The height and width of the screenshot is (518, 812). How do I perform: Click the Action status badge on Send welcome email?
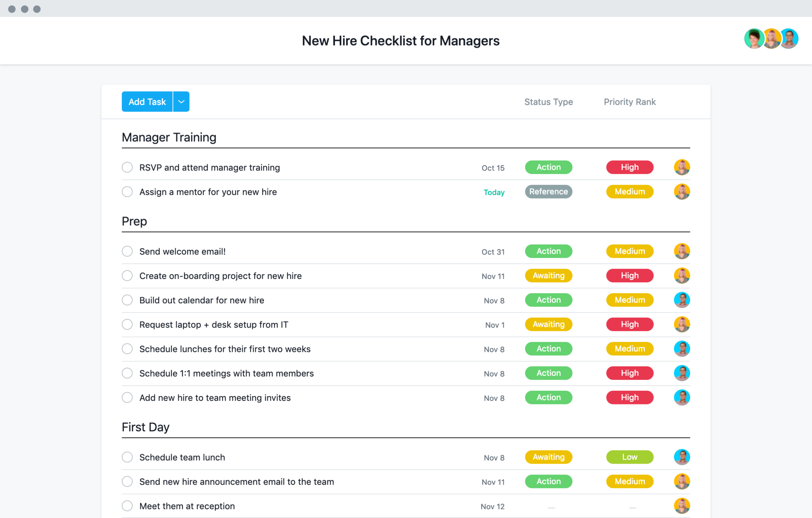(x=548, y=251)
